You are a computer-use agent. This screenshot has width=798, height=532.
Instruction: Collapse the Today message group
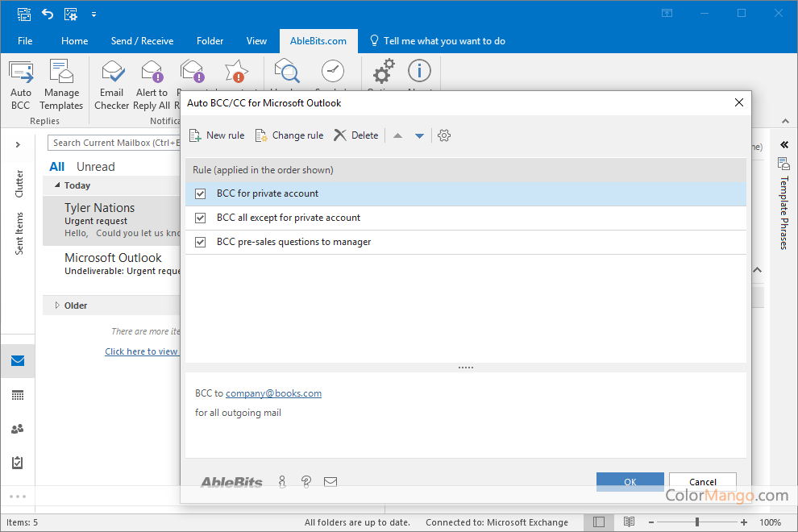pos(57,185)
